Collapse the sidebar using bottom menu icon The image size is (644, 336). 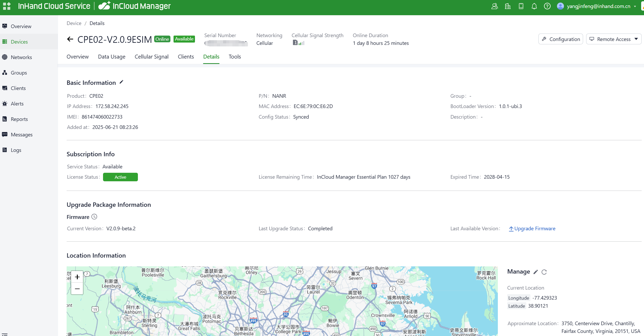(x=5, y=334)
